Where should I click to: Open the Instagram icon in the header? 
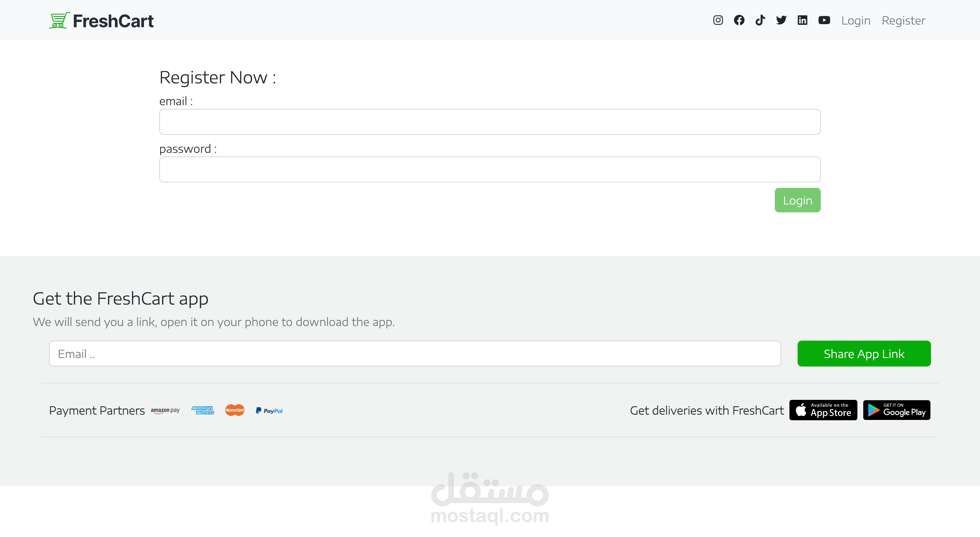pos(718,20)
